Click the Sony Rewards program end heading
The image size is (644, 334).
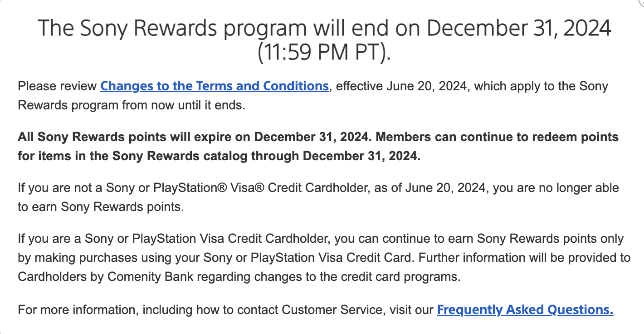click(324, 40)
